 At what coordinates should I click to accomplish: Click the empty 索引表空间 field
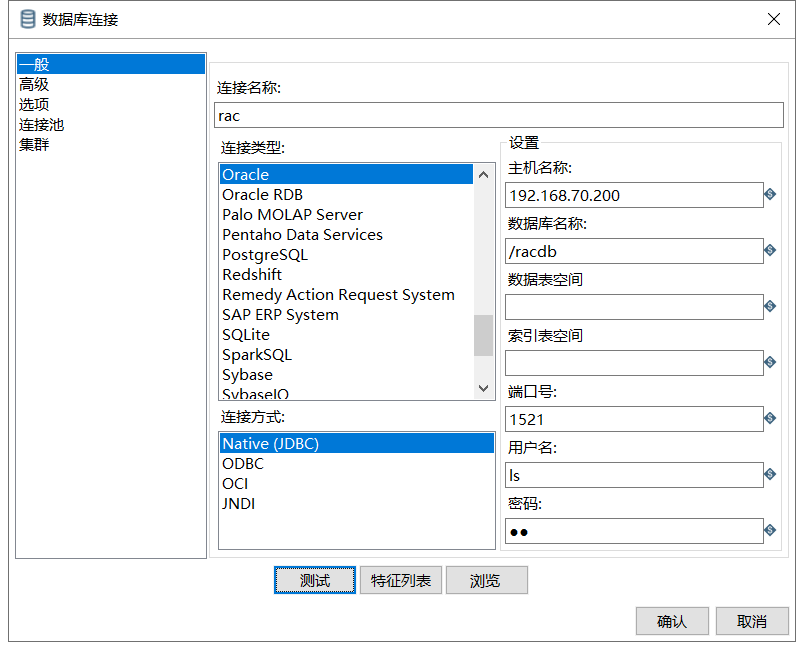click(x=634, y=363)
